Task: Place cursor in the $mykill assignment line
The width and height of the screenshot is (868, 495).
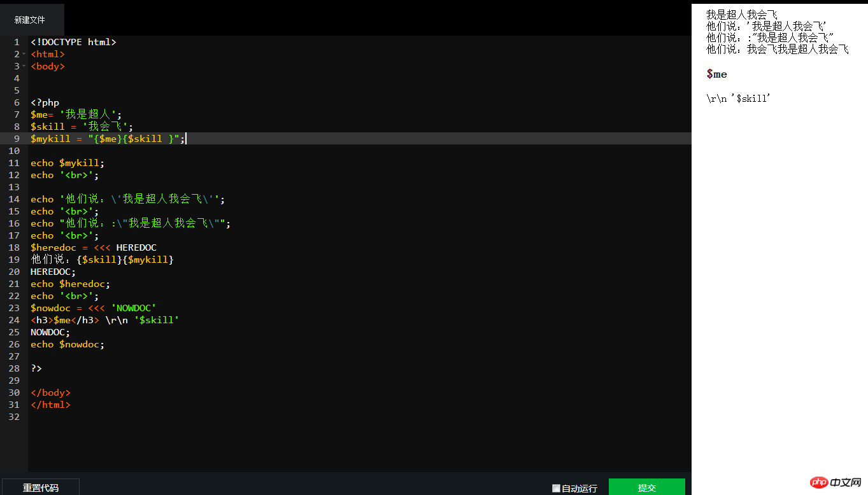Action: pyautogui.click(x=108, y=139)
